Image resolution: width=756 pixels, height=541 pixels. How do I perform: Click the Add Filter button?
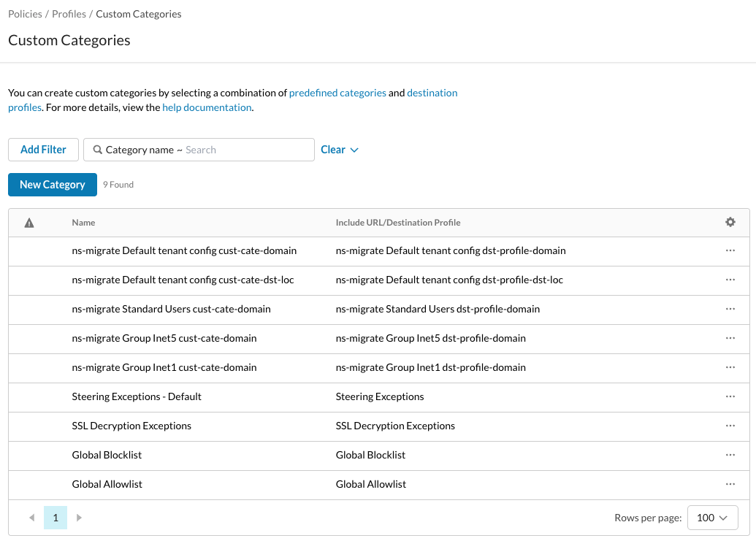coord(43,150)
